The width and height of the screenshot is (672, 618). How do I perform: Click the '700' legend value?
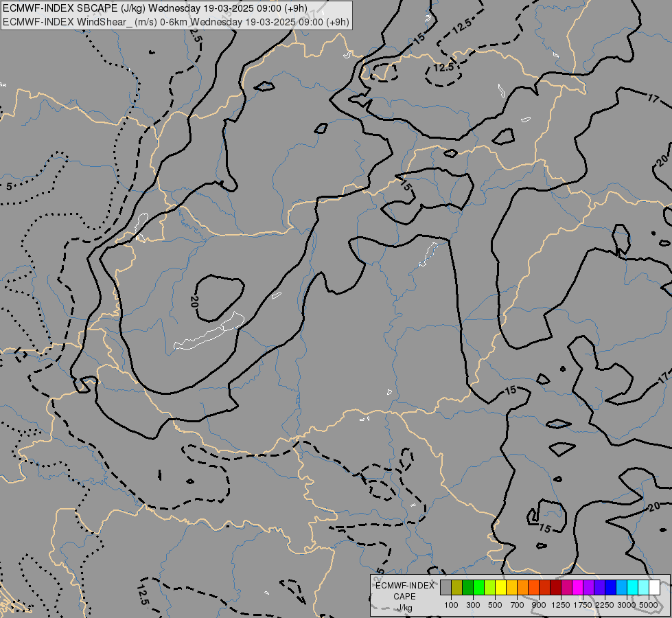(518, 605)
